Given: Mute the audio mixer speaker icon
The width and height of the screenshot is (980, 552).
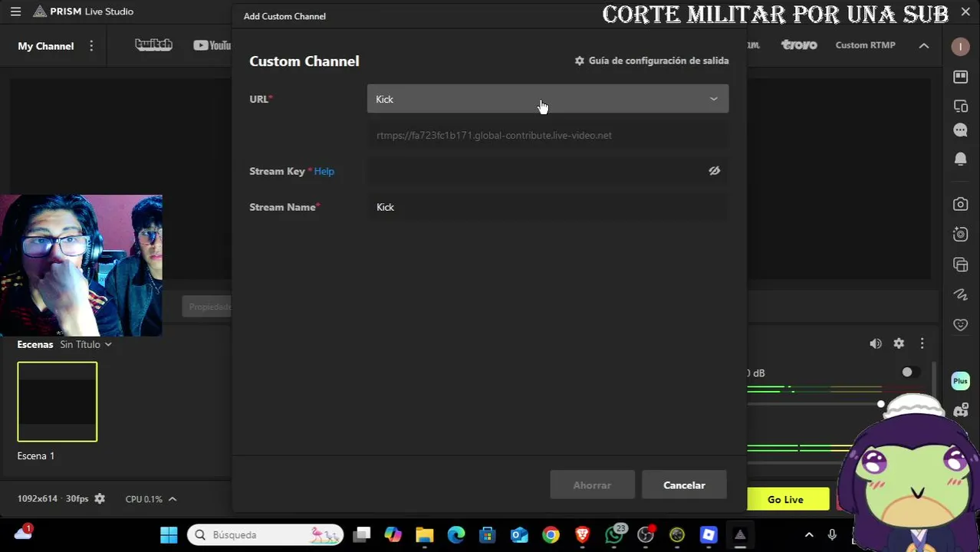Looking at the screenshot, I should pyautogui.click(x=876, y=343).
